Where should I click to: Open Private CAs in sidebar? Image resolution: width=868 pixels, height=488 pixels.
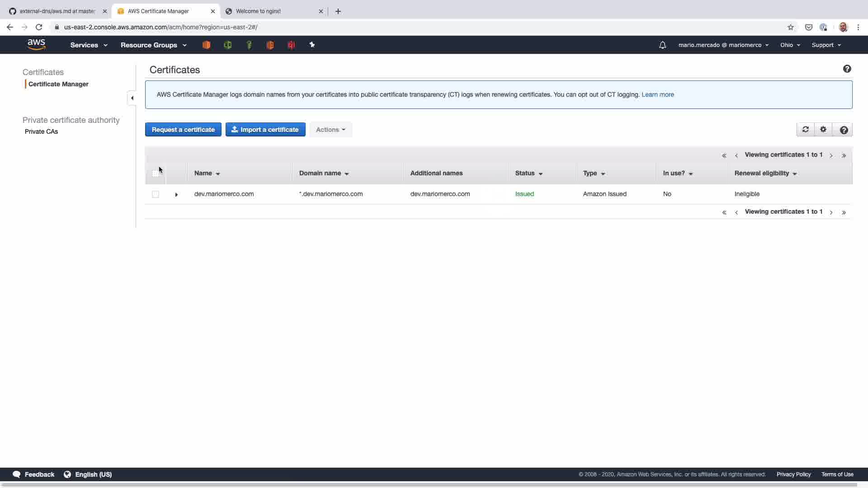click(41, 131)
